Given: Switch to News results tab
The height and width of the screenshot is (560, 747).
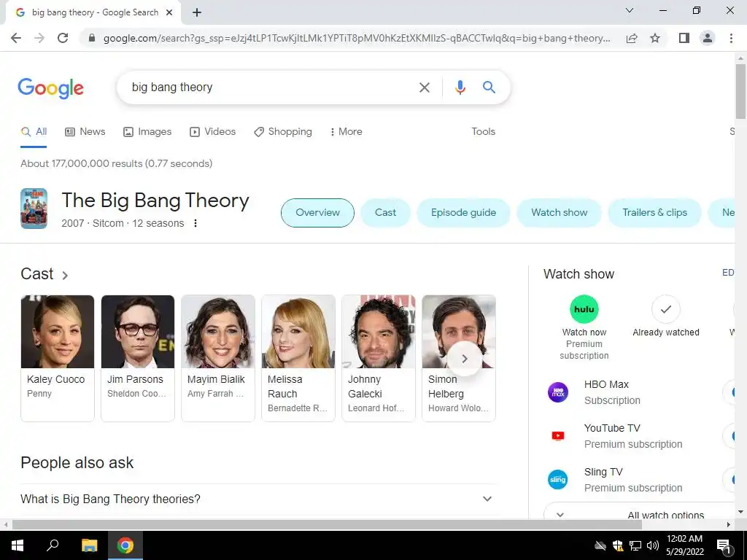Looking at the screenshot, I should click(x=85, y=132).
